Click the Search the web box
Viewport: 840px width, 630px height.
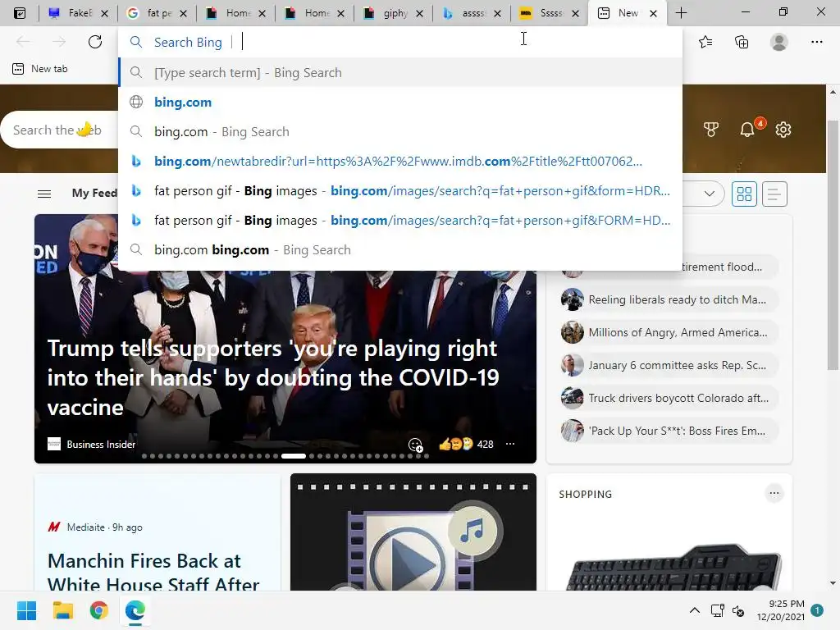click(60, 130)
